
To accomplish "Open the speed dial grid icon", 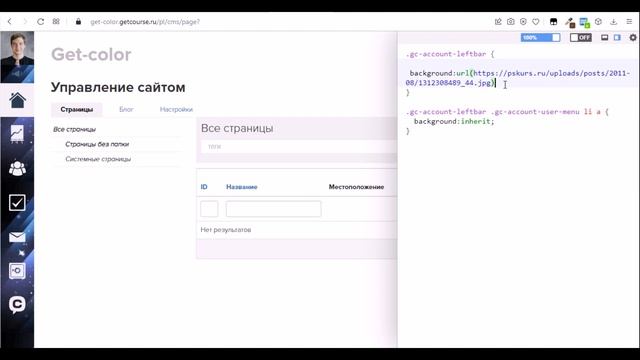I will (56, 22).
